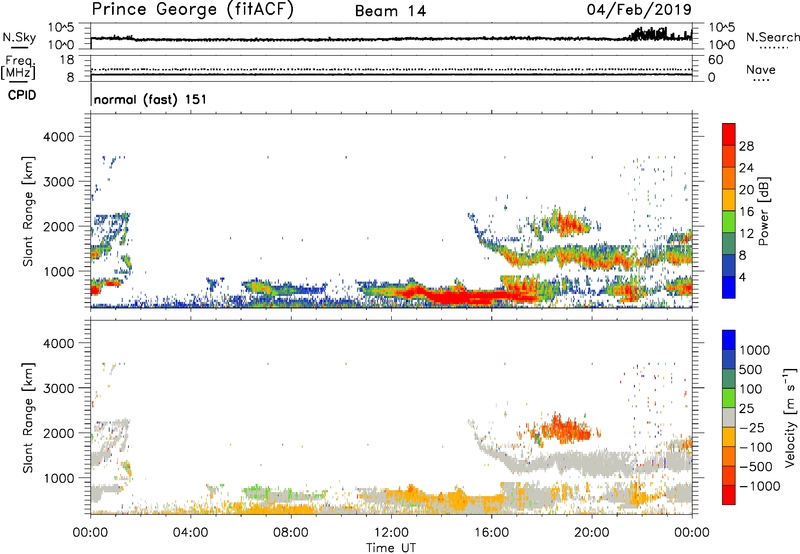Click "Slant Range [km]" label of velocity panel
This screenshot has height=554, width=800.
coord(28,417)
